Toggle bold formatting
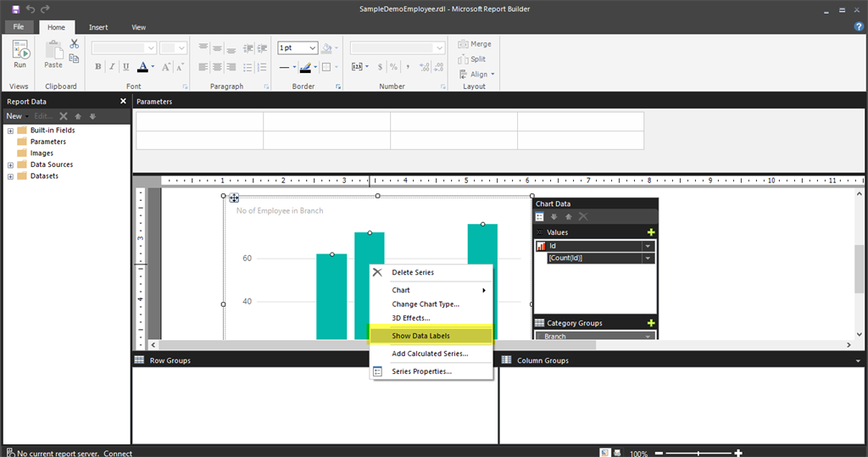Screen dimensions: 868x457 point(98,67)
